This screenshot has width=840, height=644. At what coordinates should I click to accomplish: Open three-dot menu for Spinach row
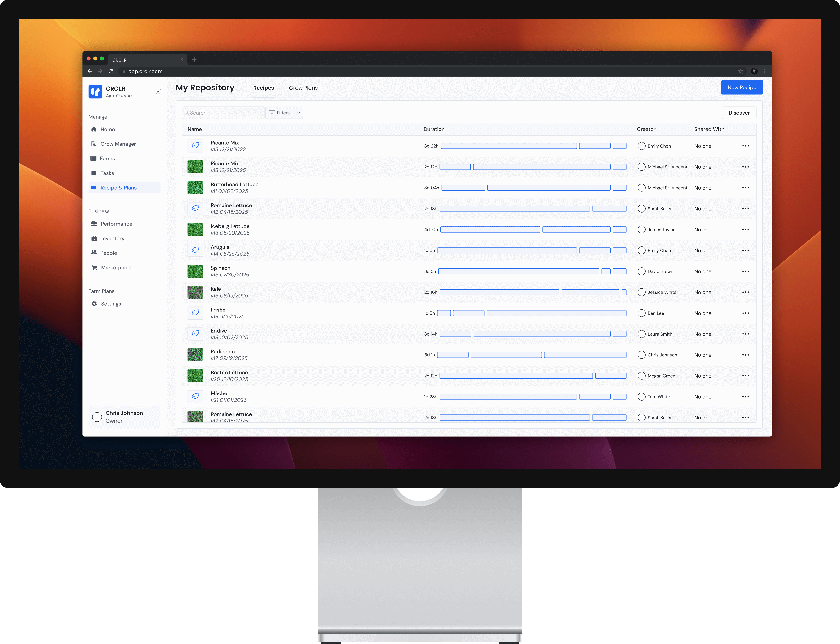(x=745, y=271)
